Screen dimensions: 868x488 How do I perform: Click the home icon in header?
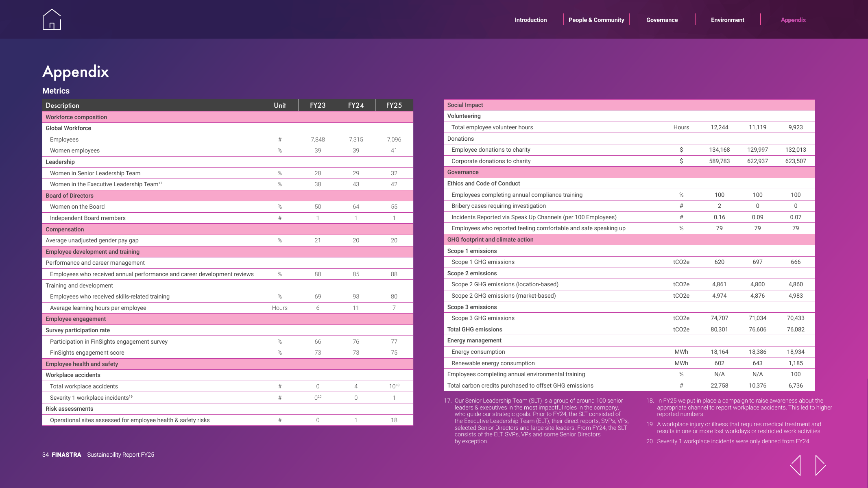[x=52, y=20]
